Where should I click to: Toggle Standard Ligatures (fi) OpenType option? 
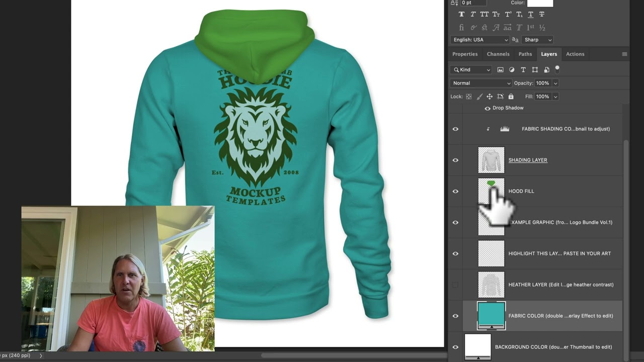coord(461,28)
